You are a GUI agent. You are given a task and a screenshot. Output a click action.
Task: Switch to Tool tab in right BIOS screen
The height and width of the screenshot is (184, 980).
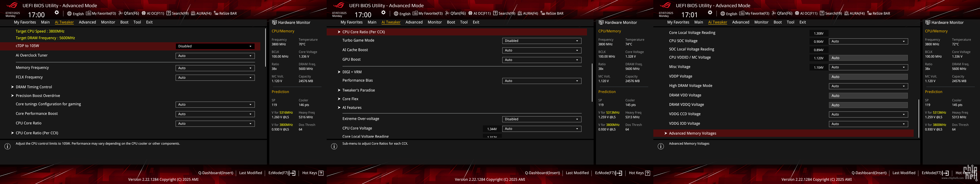[x=790, y=22]
